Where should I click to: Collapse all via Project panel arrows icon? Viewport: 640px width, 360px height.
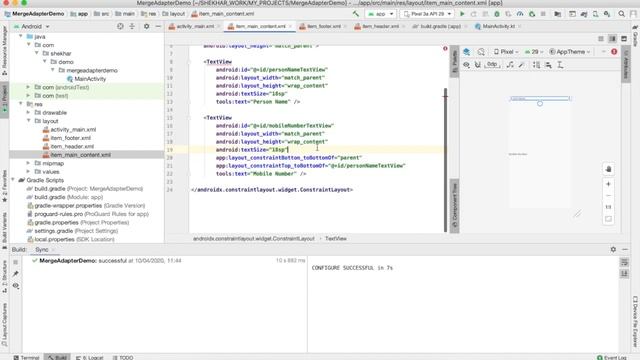[132, 26]
